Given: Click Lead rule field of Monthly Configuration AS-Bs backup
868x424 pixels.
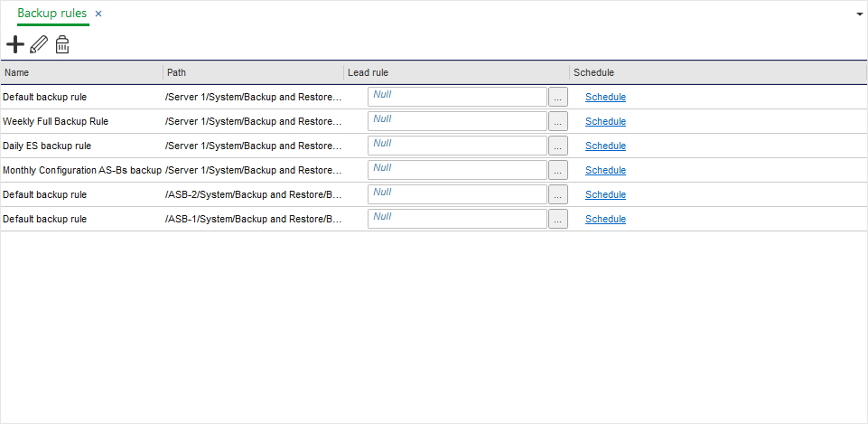Looking at the screenshot, I should pos(457,170).
